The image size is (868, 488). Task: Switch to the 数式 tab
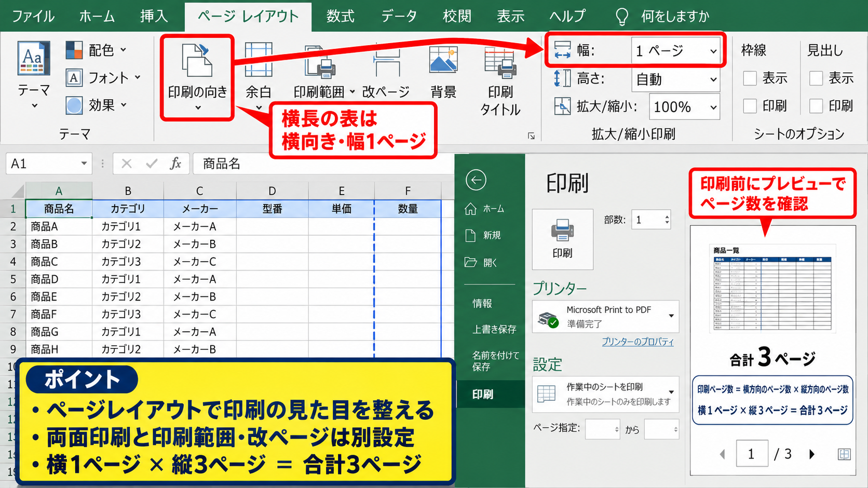(x=341, y=16)
